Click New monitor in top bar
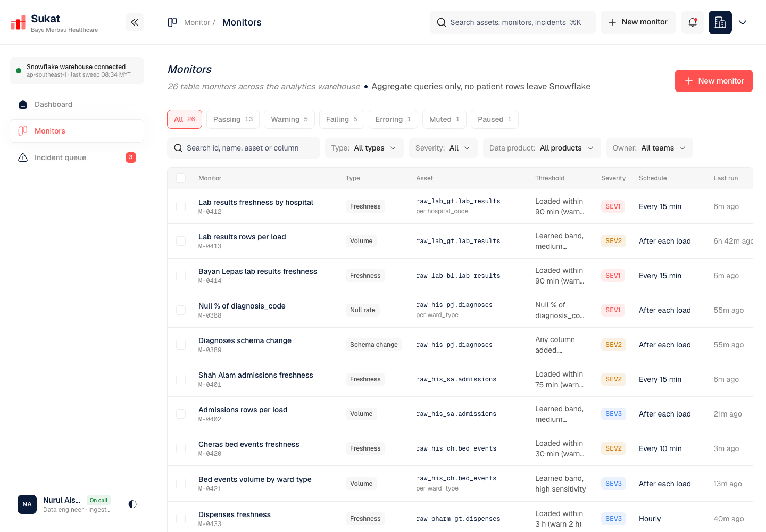 tap(638, 22)
